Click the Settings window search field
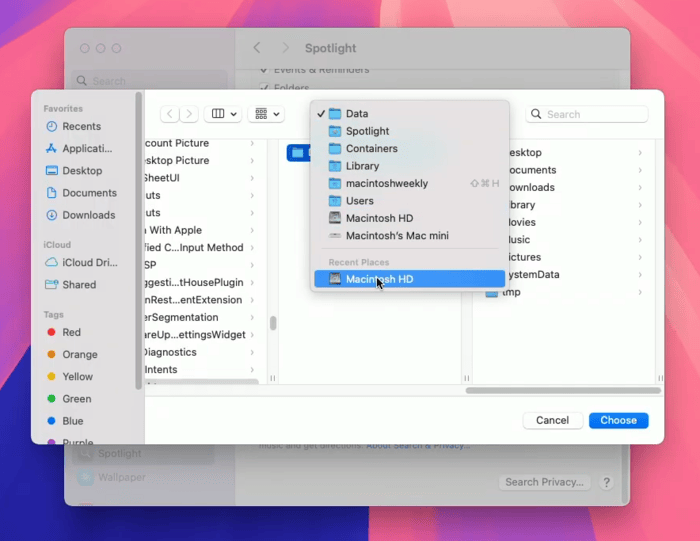This screenshot has height=541, width=700. click(x=150, y=81)
